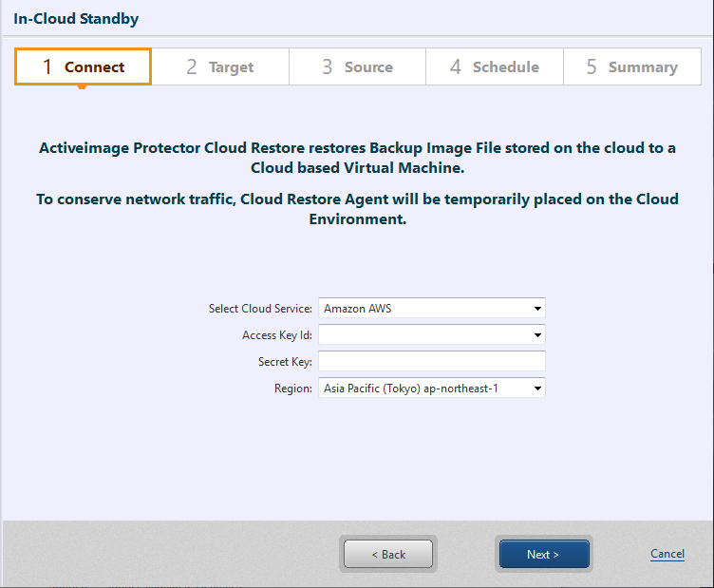
Task: Click the Access Key Id label
Action: (x=277, y=335)
